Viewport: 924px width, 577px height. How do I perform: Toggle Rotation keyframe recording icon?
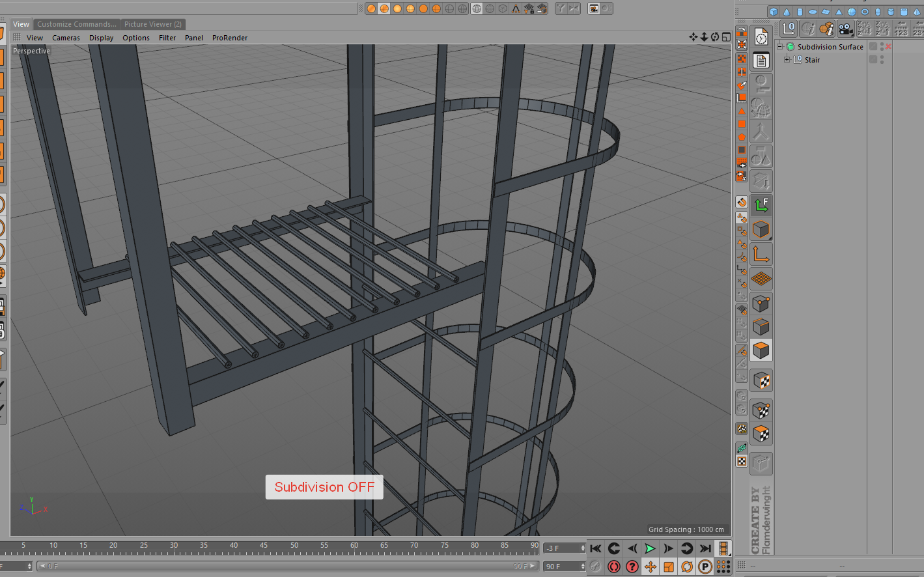687,567
